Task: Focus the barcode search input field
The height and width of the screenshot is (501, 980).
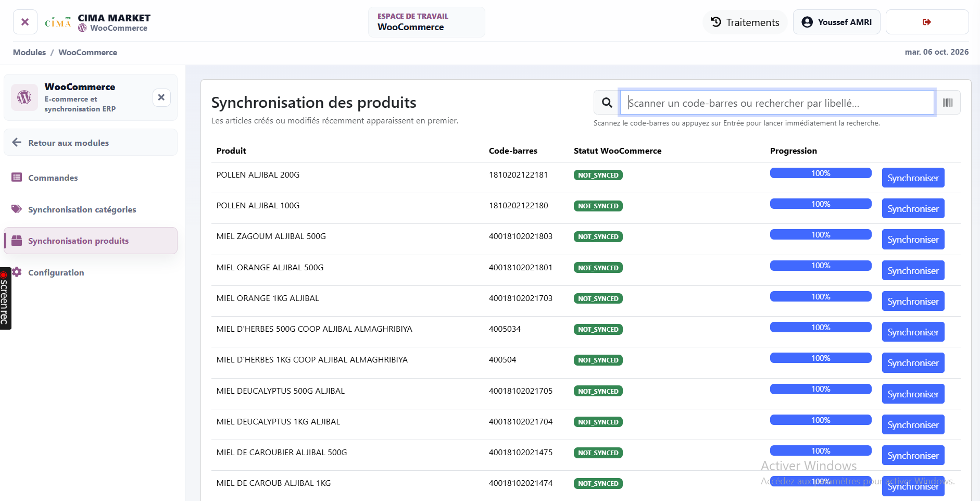Action: click(777, 103)
